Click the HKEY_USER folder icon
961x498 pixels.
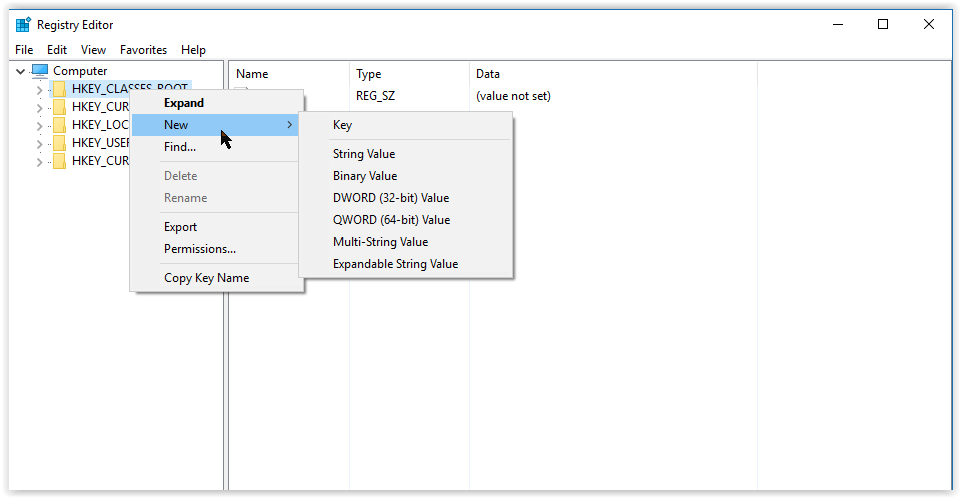point(59,143)
